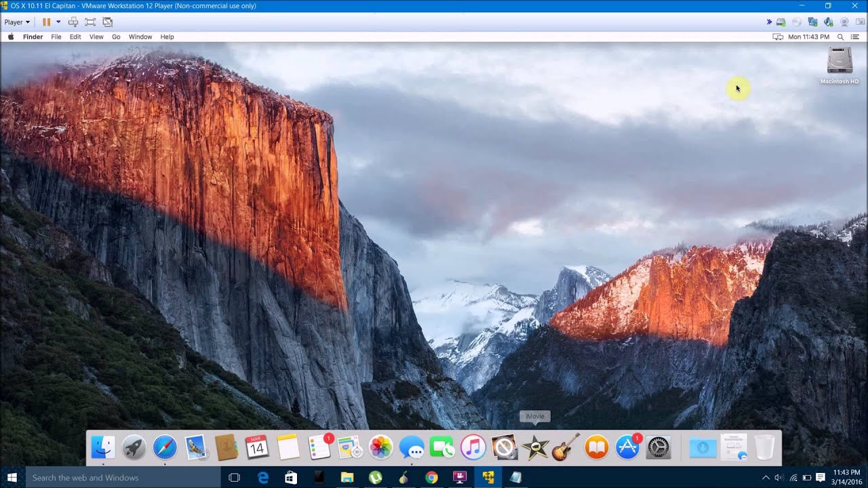Open File Explorer from taskbar

pos(347,478)
